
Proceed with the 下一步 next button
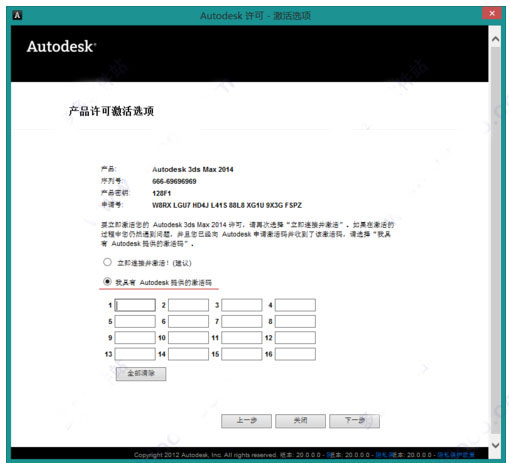click(x=354, y=421)
